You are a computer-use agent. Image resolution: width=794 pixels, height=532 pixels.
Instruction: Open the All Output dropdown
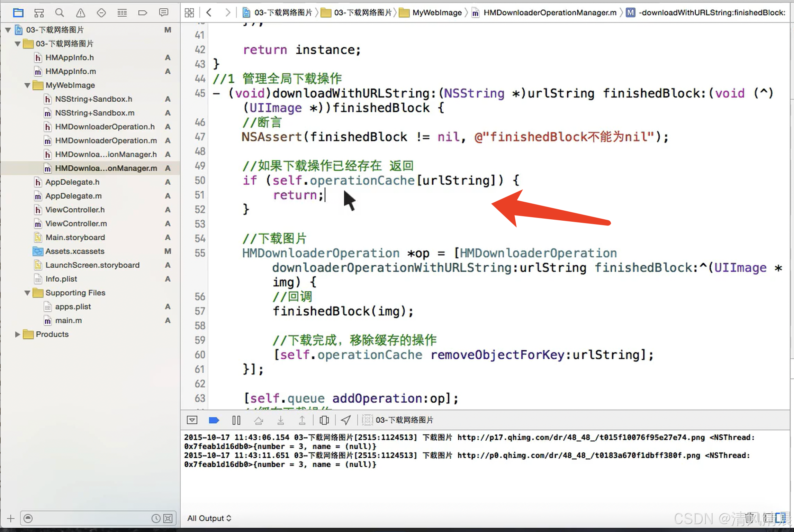coord(209,518)
